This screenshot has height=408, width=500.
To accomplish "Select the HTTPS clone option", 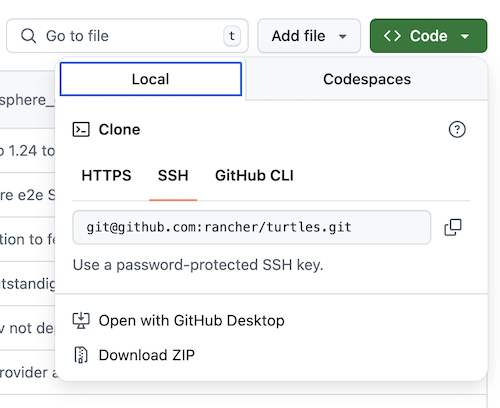I will (x=106, y=176).
